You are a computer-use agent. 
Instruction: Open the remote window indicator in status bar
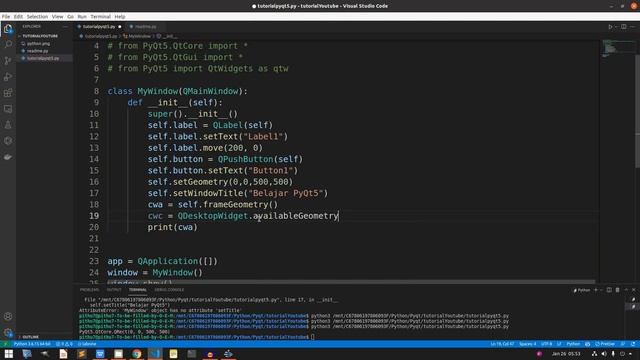(6, 344)
